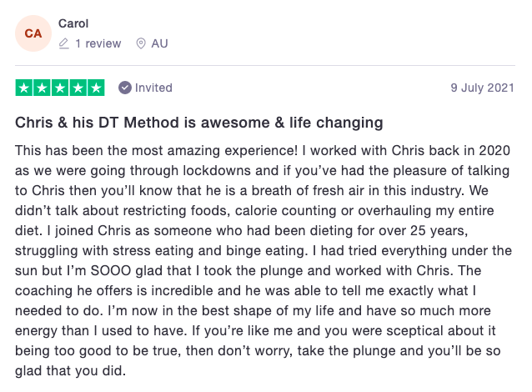The height and width of the screenshot is (392, 532).
Task: Select the "1 review" text
Action: tap(98, 43)
